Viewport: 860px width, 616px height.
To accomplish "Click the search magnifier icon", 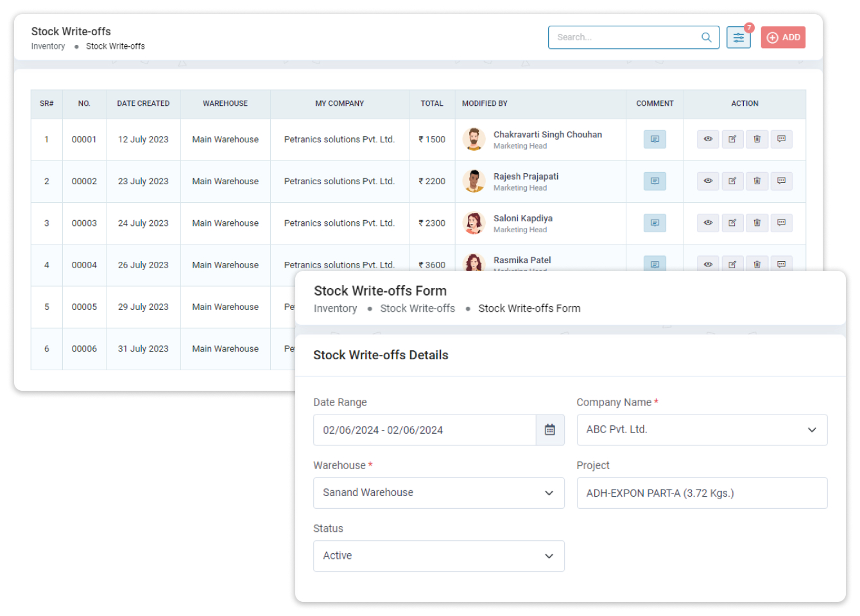I will pos(706,38).
